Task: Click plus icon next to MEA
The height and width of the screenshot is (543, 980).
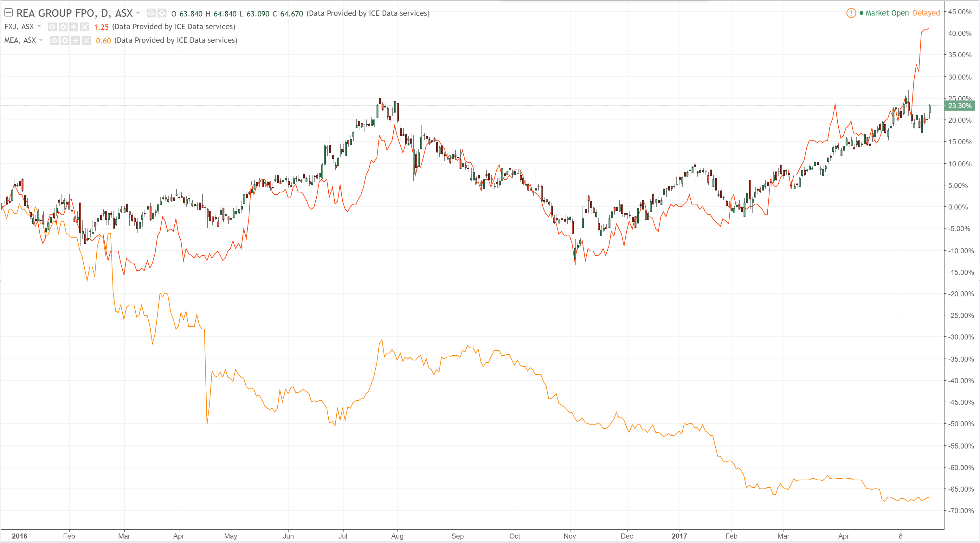Action: pos(76,41)
